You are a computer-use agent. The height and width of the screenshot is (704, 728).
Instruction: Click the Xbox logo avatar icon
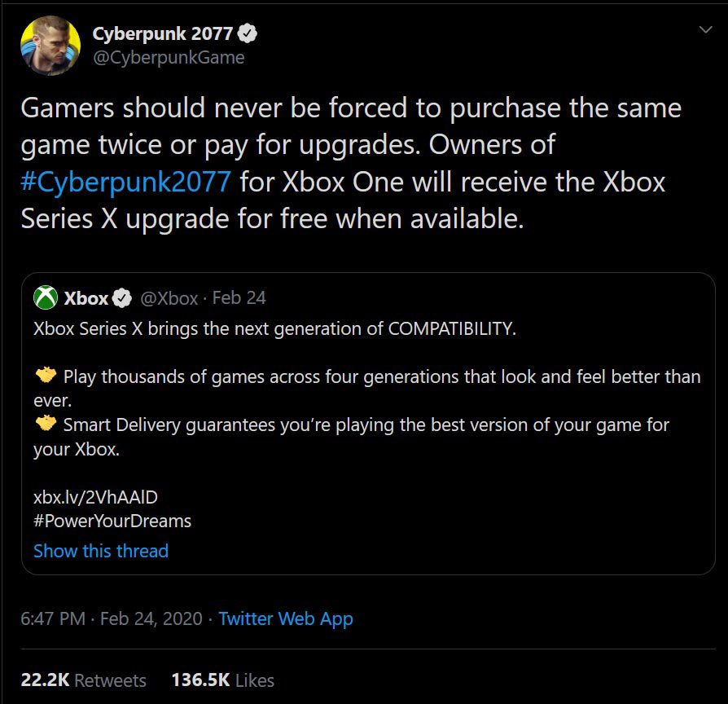45,298
